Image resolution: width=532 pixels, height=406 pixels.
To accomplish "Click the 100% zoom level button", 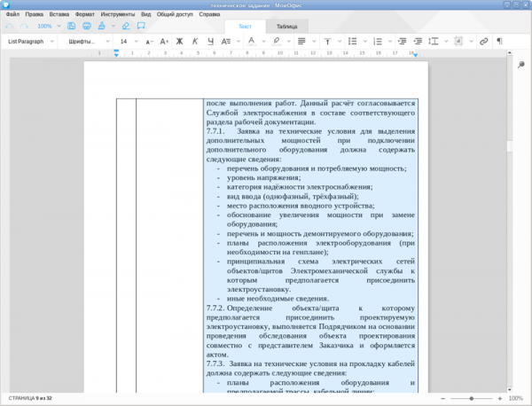I will [44, 26].
